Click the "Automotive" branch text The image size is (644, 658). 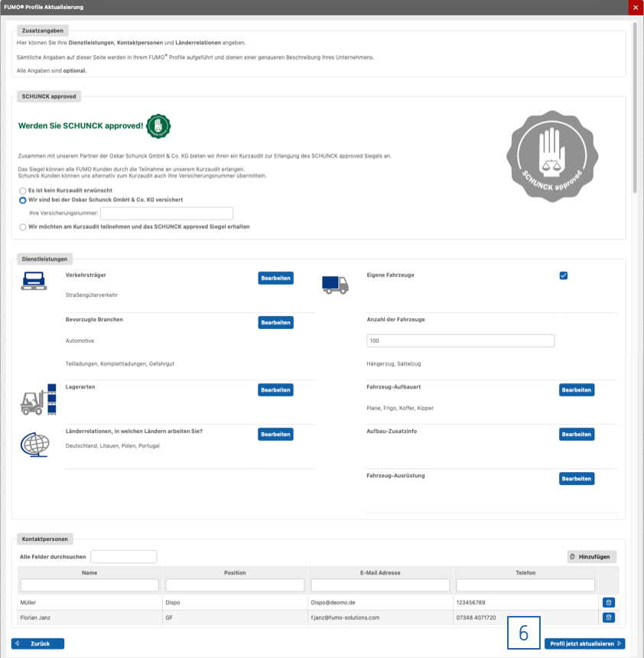pyautogui.click(x=80, y=340)
